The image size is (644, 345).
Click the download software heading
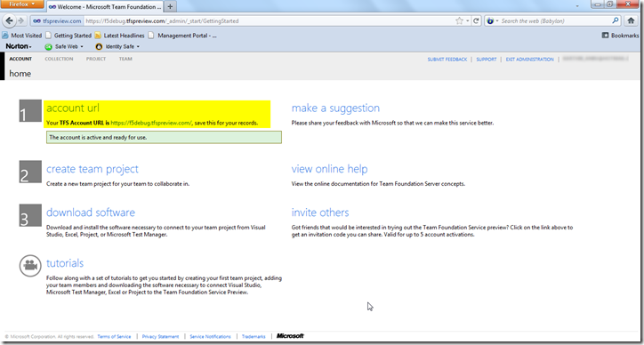point(91,213)
